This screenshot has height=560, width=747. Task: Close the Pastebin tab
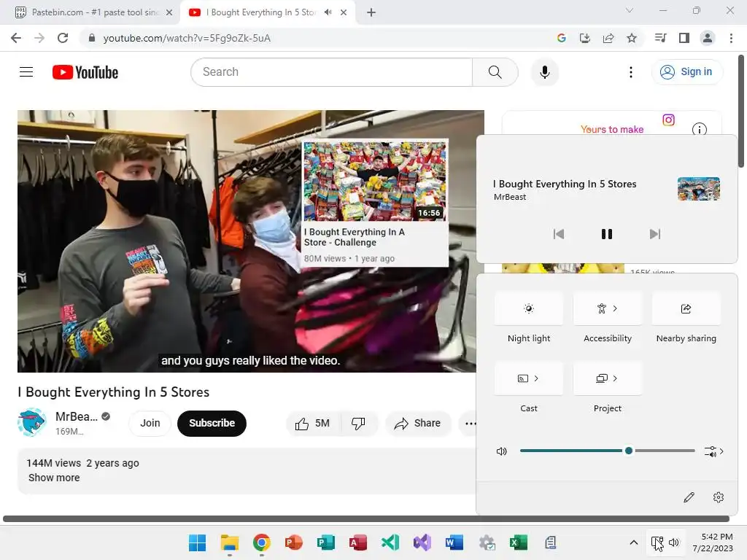[x=169, y=12]
